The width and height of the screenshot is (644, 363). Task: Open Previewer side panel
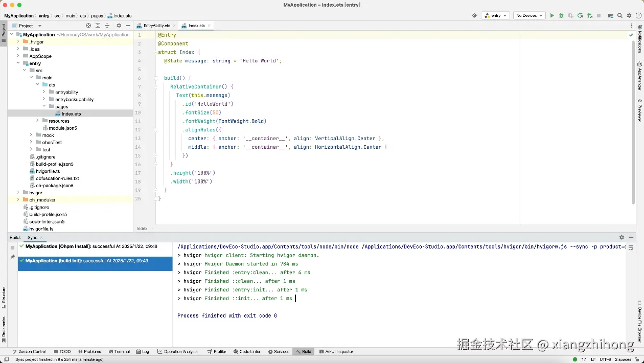[639, 110]
